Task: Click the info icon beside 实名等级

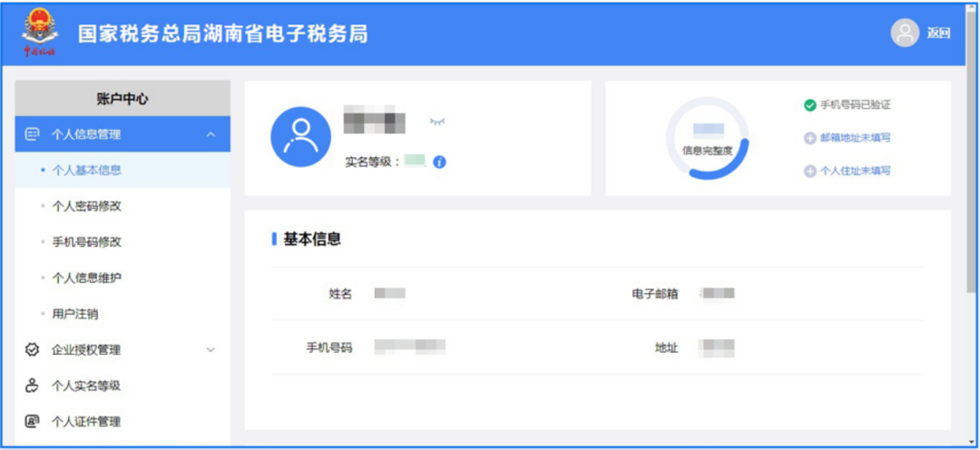Action: 439,161
